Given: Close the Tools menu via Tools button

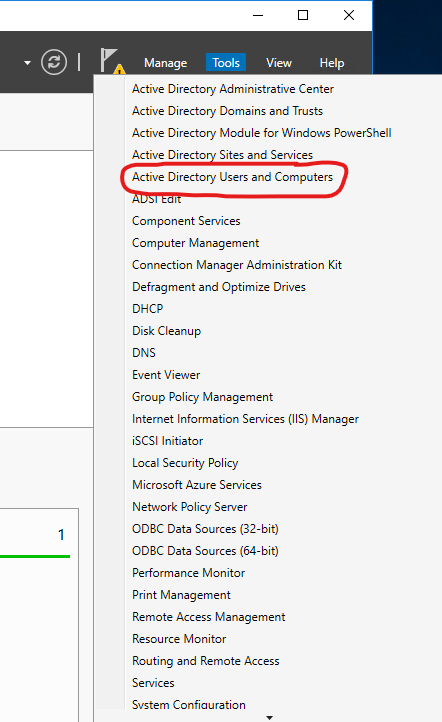Looking at the screenshot, I should [226, 63].
